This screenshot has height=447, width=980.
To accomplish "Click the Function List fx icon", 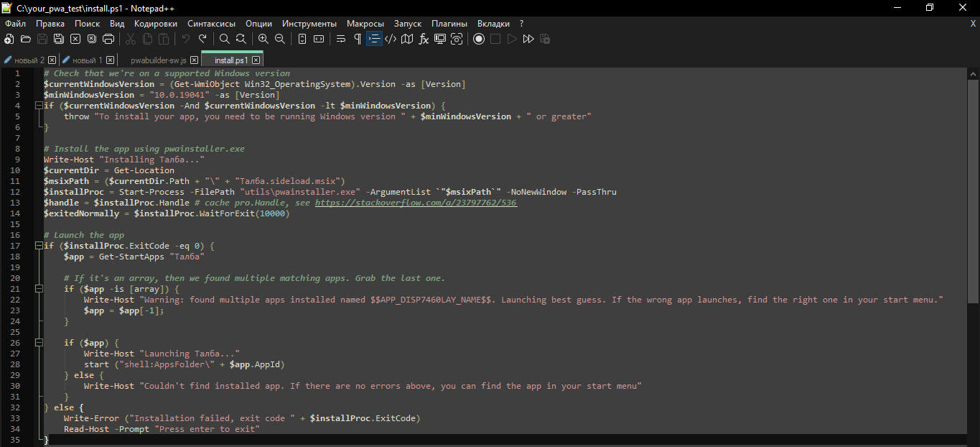I will (424, 39).
